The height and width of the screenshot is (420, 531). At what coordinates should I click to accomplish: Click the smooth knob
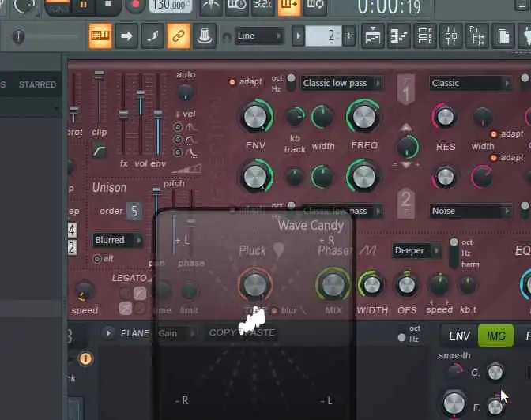(x=455, y=370)
